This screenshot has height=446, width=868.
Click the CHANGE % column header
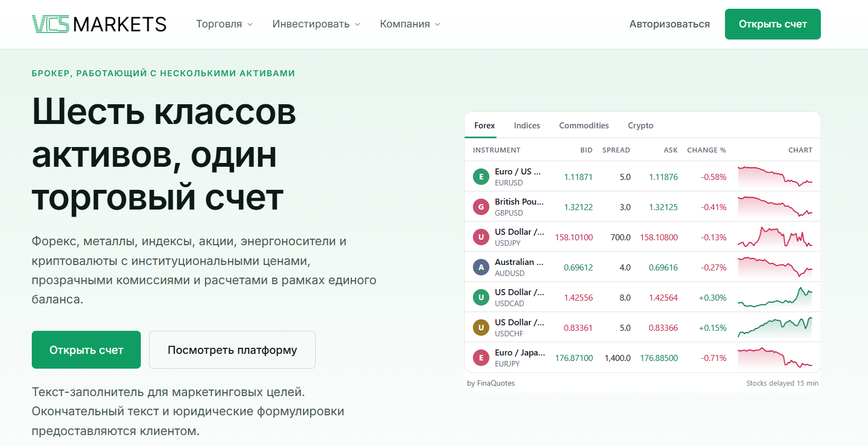[706, 150]
